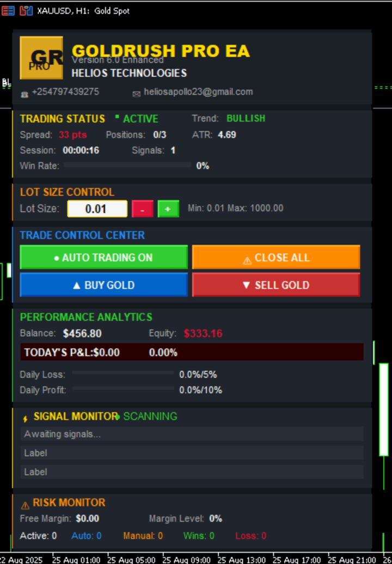Click the lightning icon in Signal Monitor
This screenshot has height=564, width=392.
tap(25, 419)
